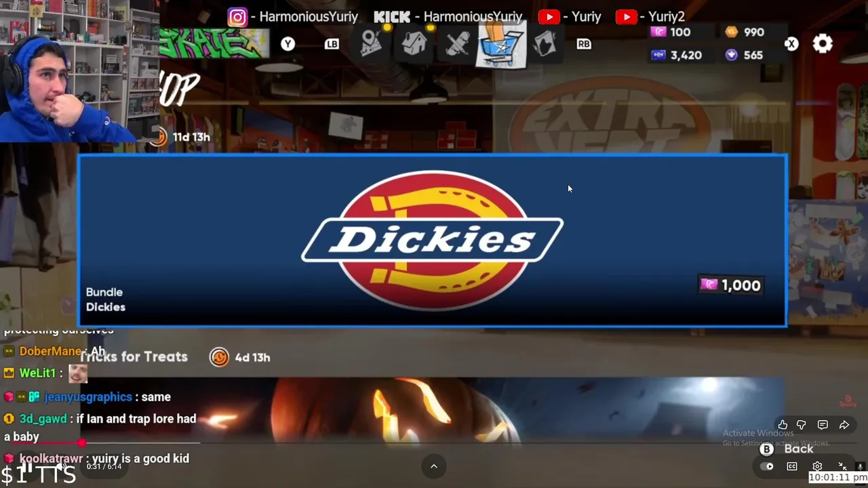The image size is (868, 488).
Task: Toggle the autoplay switch
Action: pyautogui.click(x=767, y=466)
